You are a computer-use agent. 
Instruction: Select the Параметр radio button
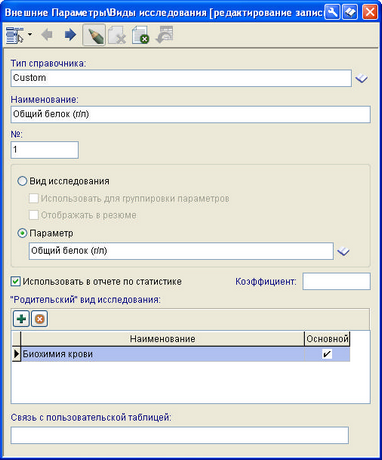(22, 233)
